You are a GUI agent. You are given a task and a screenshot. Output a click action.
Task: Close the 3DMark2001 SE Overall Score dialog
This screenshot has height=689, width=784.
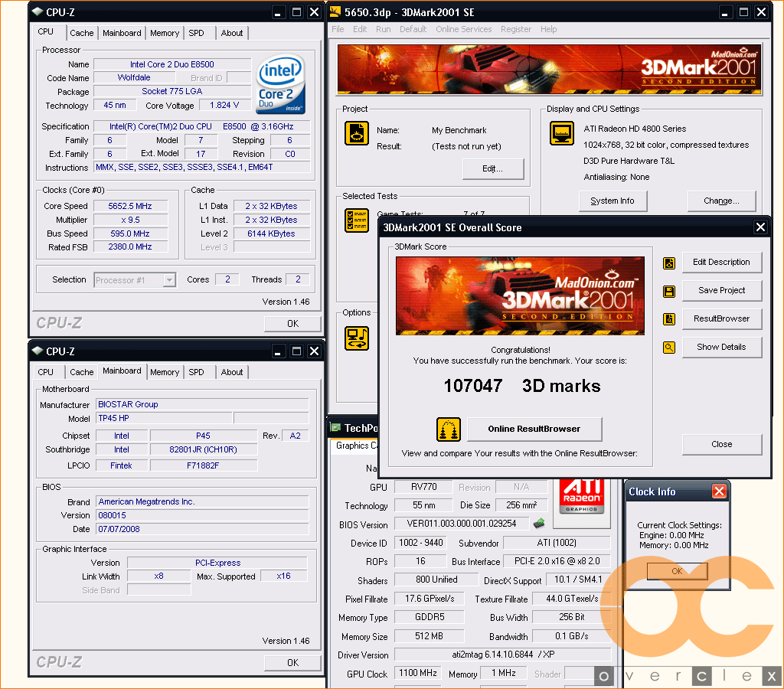click(760, 227)
